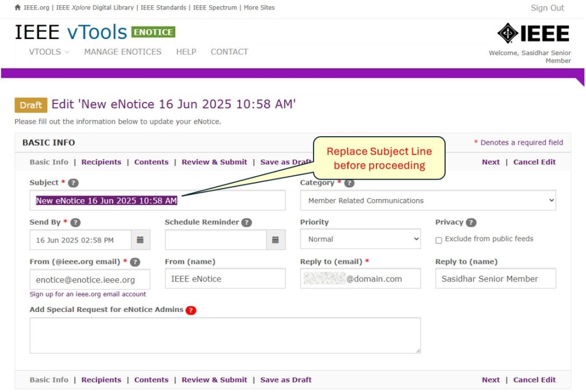The height and width of the screenshot is (392, 586).
Task: Click the bottom Cancel Edit link
Action: pyautogui.click(x=534, y=380)
